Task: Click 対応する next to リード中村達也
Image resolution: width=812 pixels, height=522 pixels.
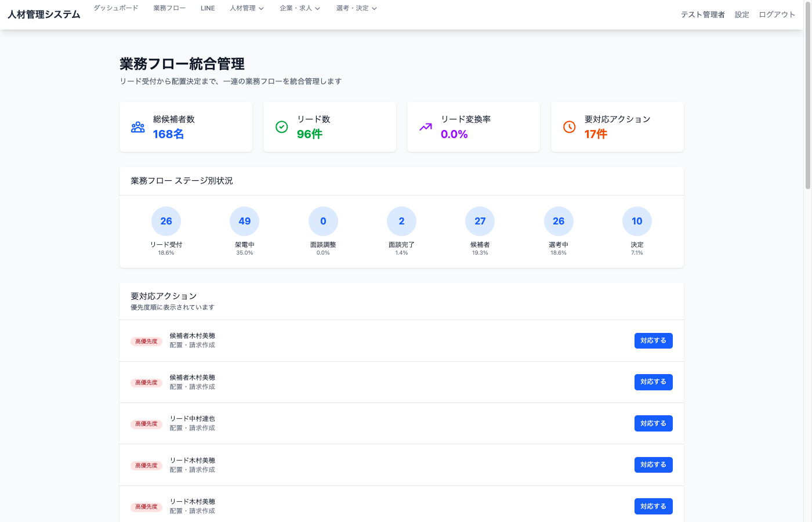Action: coord(653,423)
